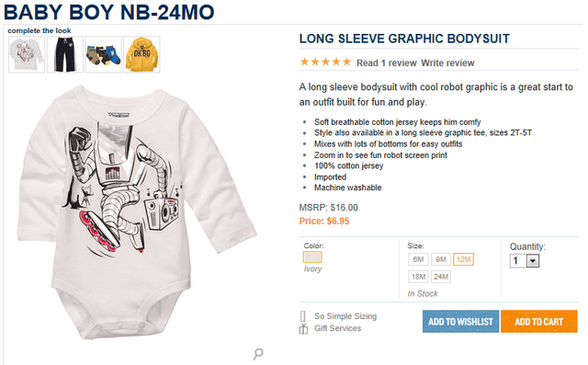Click the Gift Services gift box icon
The width and height of the screenshot is (588, 365).
point(303,328)
